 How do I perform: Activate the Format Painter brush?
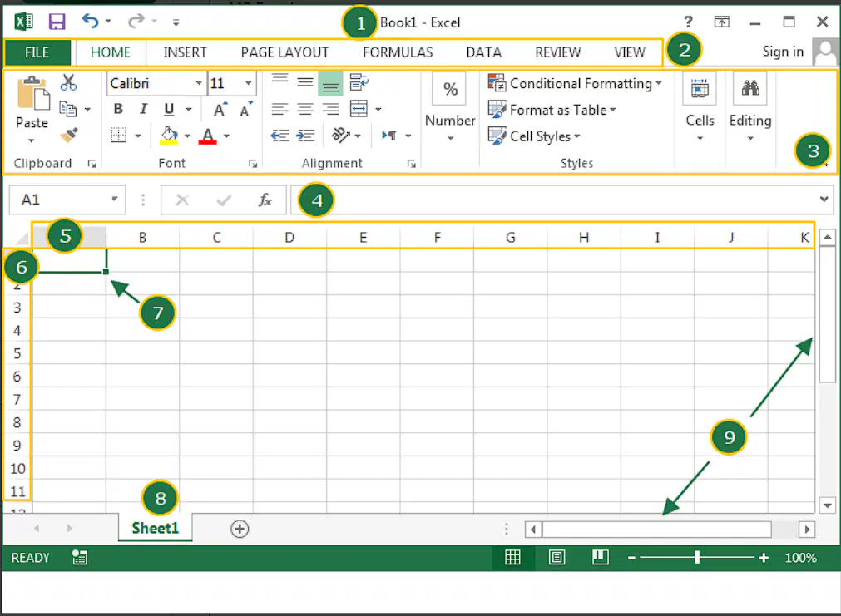[69, 136]
